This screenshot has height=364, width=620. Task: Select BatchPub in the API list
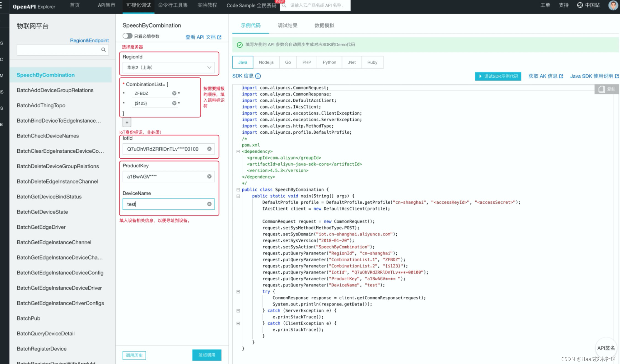(x=28, y=318)
